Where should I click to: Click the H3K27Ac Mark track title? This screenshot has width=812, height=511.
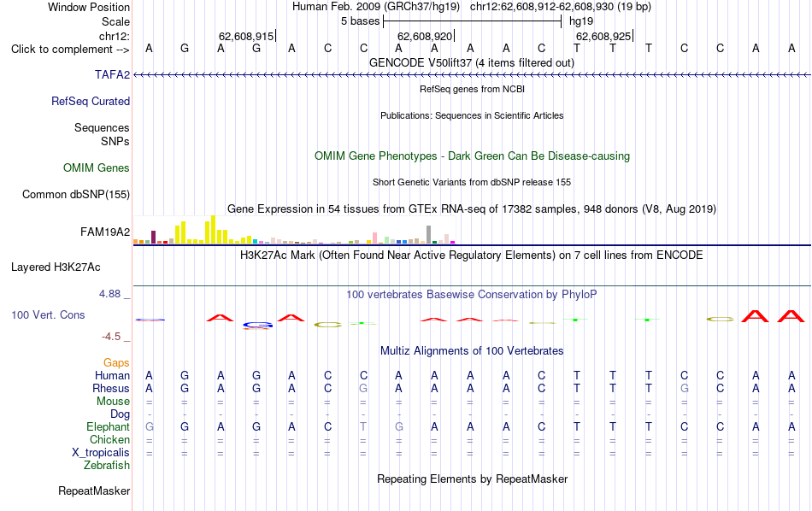pyautogui.click(x=472, y=255)
